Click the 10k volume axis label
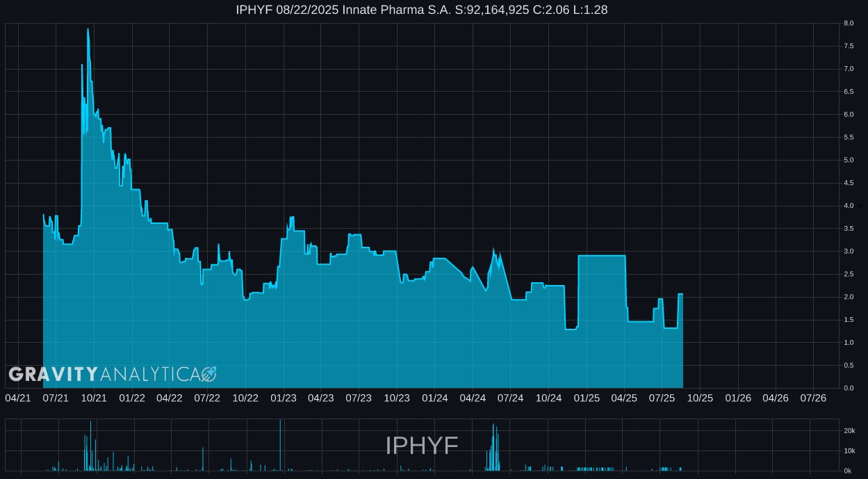 point(849,451)
